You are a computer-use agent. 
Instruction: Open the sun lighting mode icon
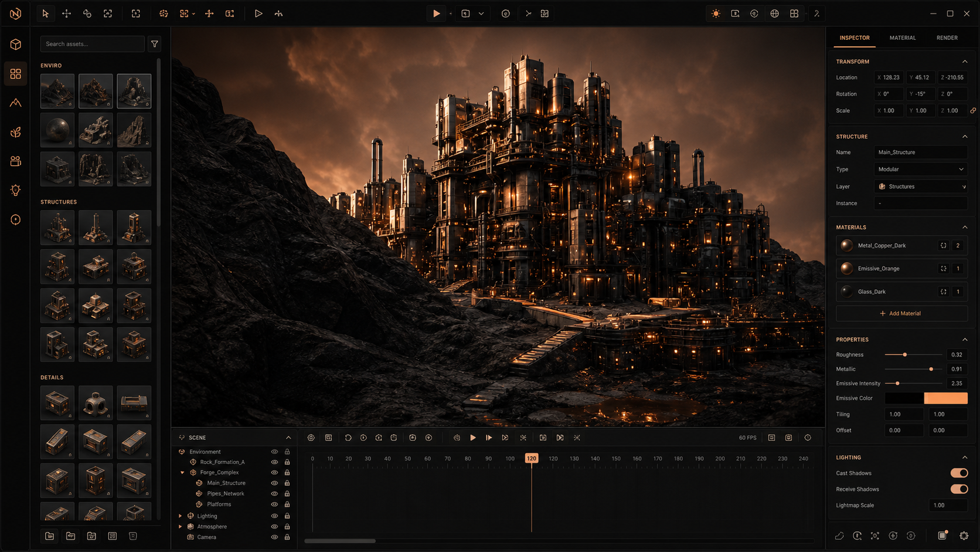pos(716,13)
